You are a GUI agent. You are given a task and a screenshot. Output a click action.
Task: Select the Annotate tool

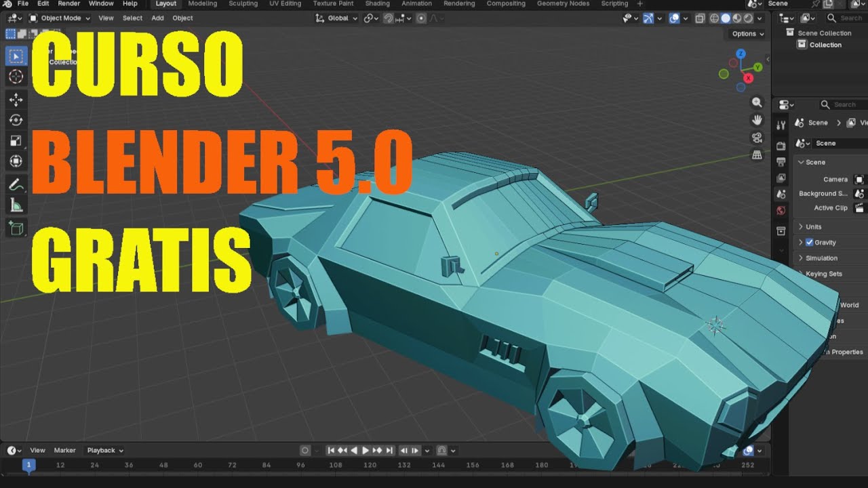click(x=16, y=184)
